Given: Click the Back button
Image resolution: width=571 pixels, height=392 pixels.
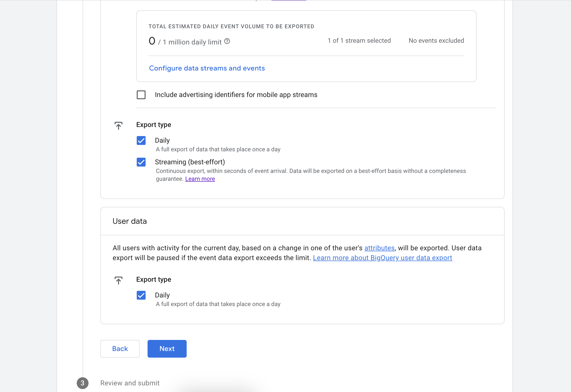Looking at the screenshot, I should click(120, 349).
